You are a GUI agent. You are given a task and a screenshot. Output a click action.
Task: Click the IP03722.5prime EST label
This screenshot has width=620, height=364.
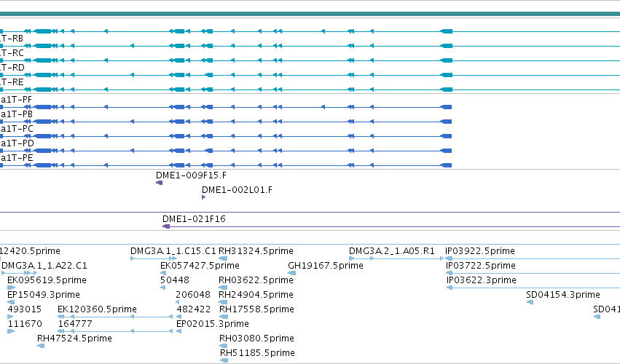(480, 266)
